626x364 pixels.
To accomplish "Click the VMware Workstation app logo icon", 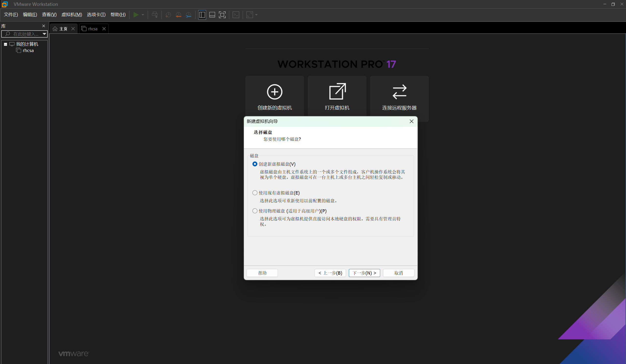I will point(5,4).
